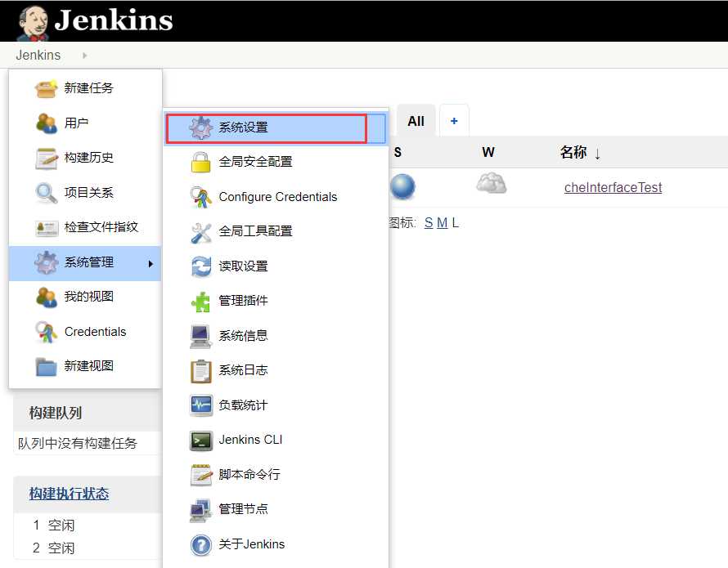Click the Jenkins CLI terminal icon
Image resolution: width=728 pixels, height=568 pixels.
point(201,441)
